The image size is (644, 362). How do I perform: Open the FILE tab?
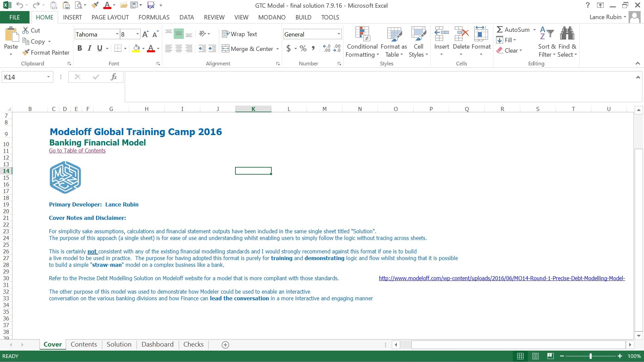click(14, 17)
